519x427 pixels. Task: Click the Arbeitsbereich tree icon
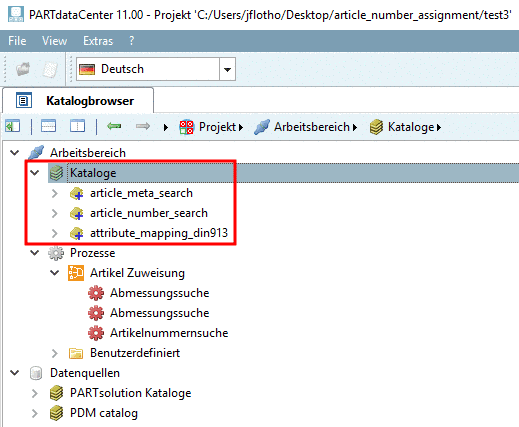36,153
